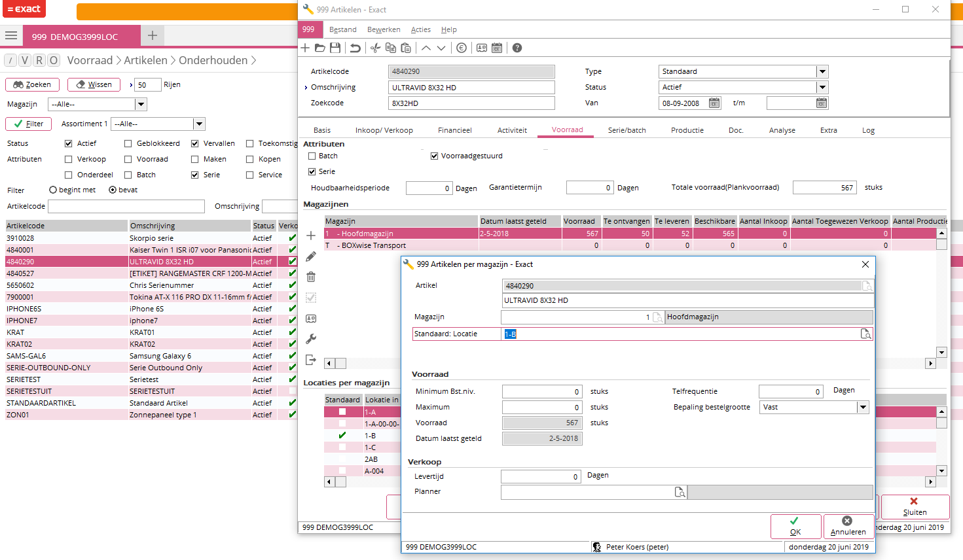The image size is (963, 560).
Task: Click the undo arrow toolbar icon
Action: 355,48
